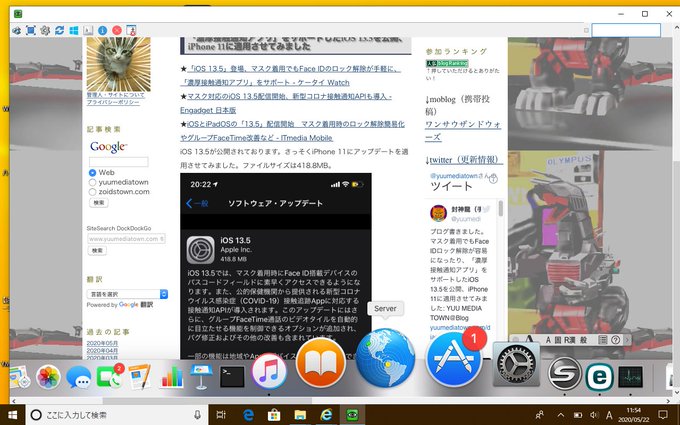Open the 2020年04月 archive link
Viewport: 680px width, 425px height.
102,350
